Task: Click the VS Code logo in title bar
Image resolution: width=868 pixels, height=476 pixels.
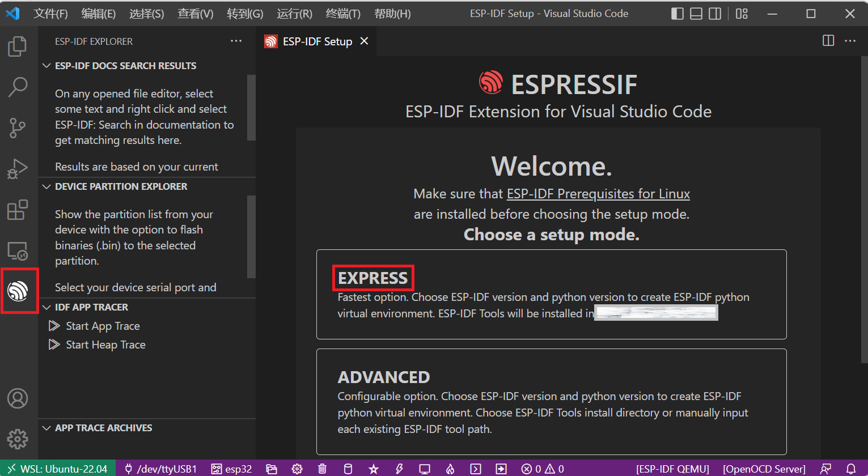Action: tap(12, 14)
